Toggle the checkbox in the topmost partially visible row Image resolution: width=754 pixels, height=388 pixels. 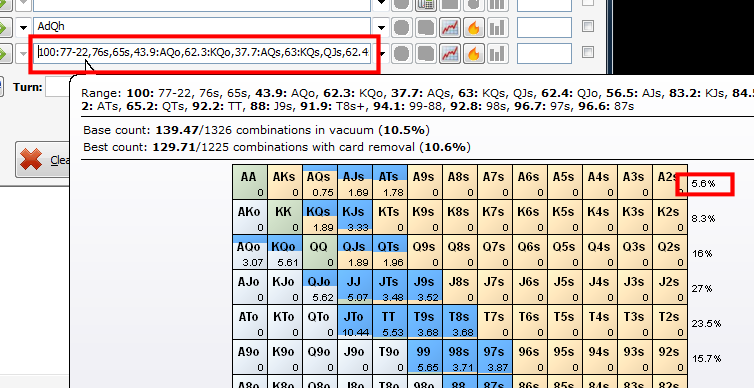click(x=588, y=2)
